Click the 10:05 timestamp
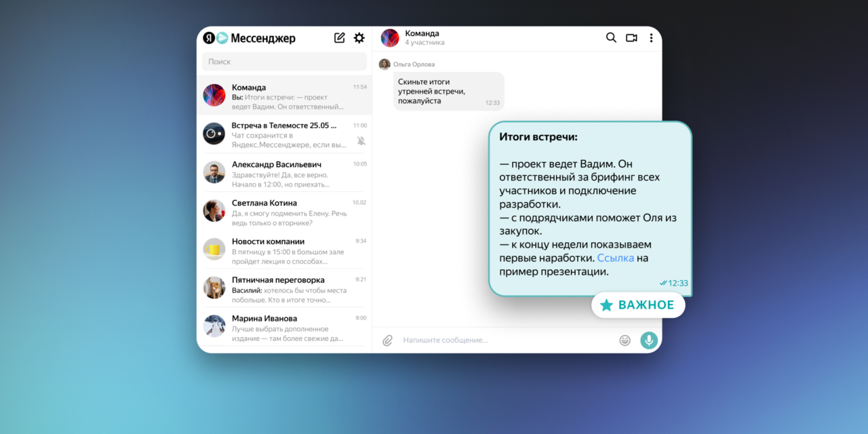 (360, 164)
